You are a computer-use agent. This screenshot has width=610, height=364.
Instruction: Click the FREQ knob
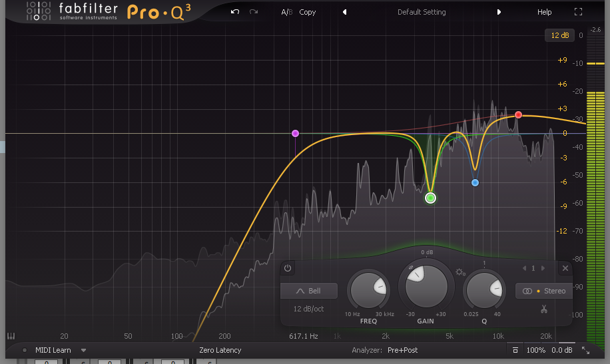coord(368,289)
